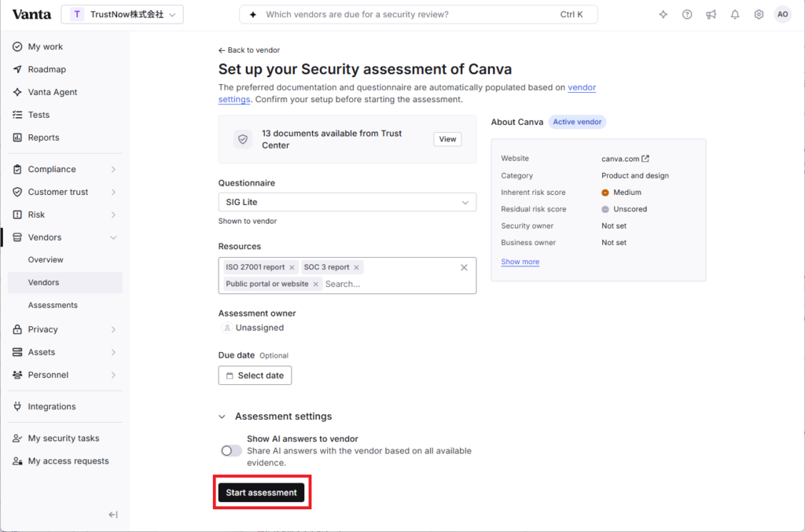Open announcements megaphone icon
The width and height of the screenshot is (805, 532).
[711, 14]
